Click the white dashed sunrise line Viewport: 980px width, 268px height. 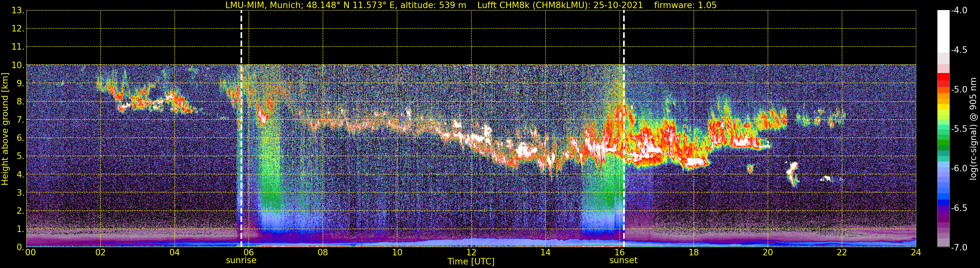[241, 129]
